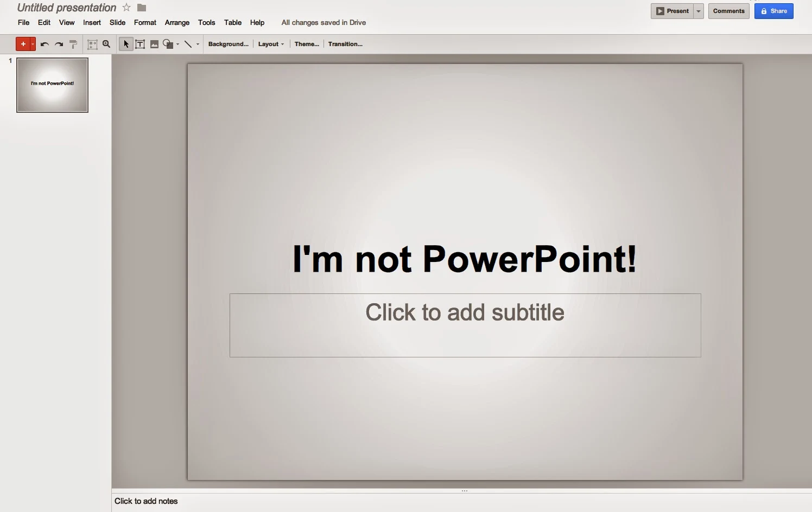Select the line tool
Screen dimensions: 812x512
(x=188, y=44)
